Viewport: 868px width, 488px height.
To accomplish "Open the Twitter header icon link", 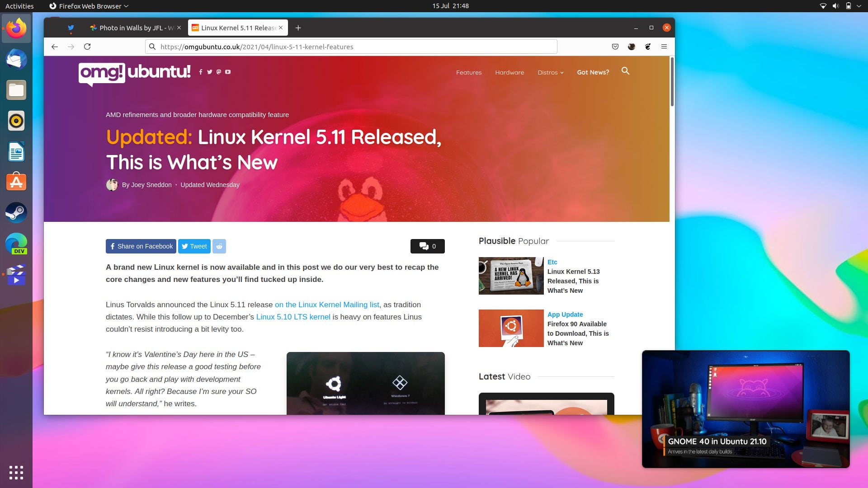I will (209, 72).
